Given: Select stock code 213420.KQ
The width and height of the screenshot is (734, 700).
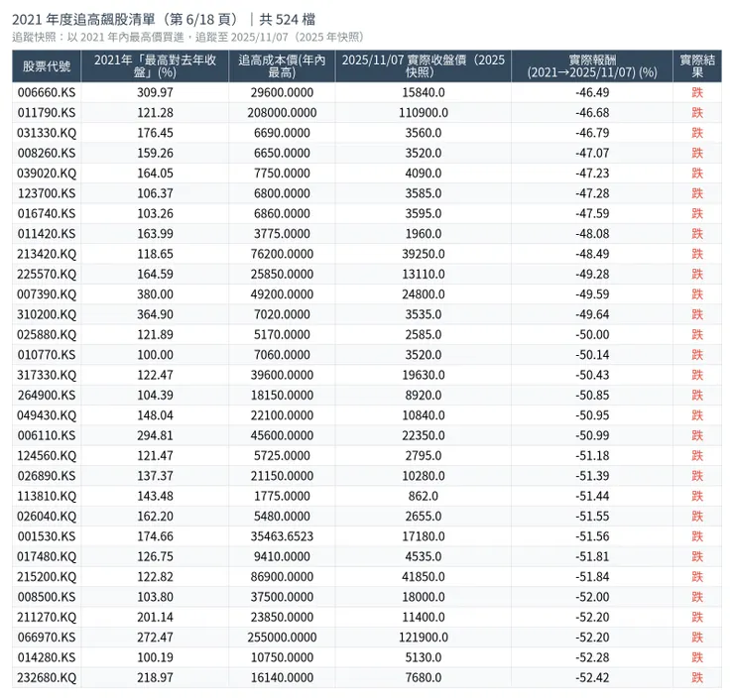Looking at the screenshot, I should click(x=47, y=254).
